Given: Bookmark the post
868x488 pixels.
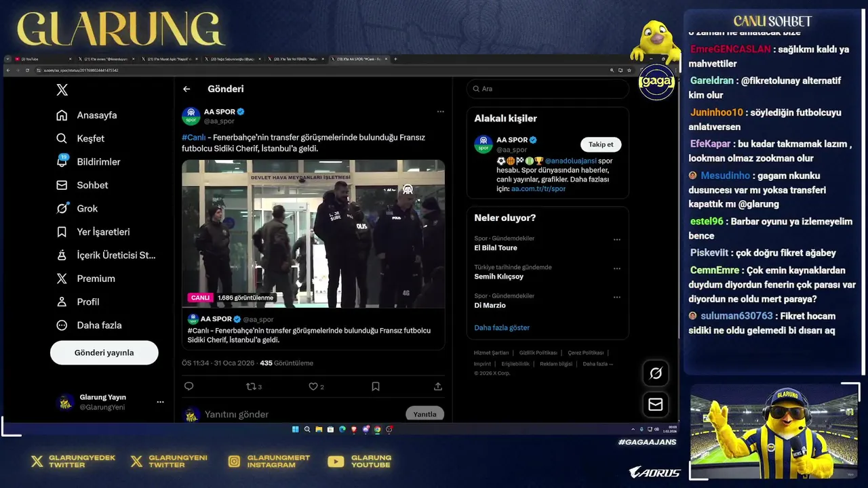Looking at the screenshot, I should 376,386.
